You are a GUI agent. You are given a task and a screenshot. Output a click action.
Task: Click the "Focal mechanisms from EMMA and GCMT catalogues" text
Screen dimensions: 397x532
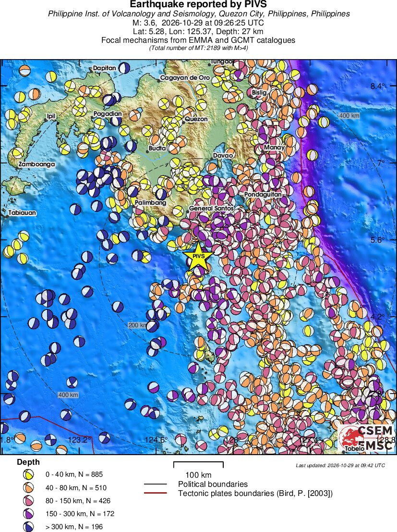198,40
